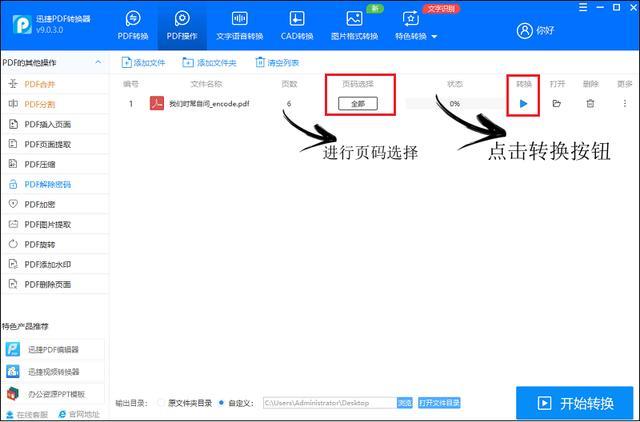Collapse PDF的其他操作 section
The image size is (640, 422).
98,62
